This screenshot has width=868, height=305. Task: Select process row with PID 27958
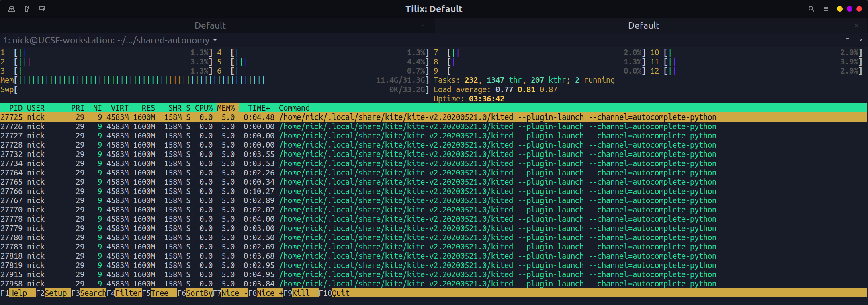pyautogui.click(x=433, y=284)
